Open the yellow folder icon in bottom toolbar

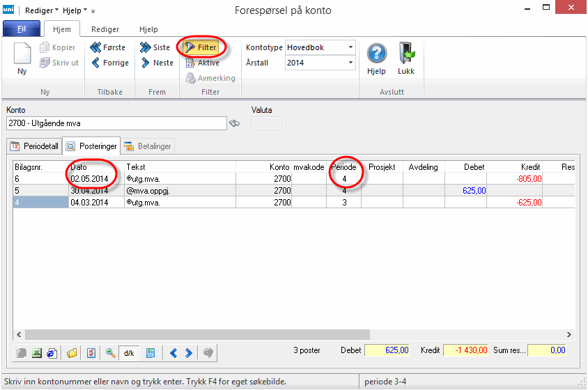tap(72, 353)
